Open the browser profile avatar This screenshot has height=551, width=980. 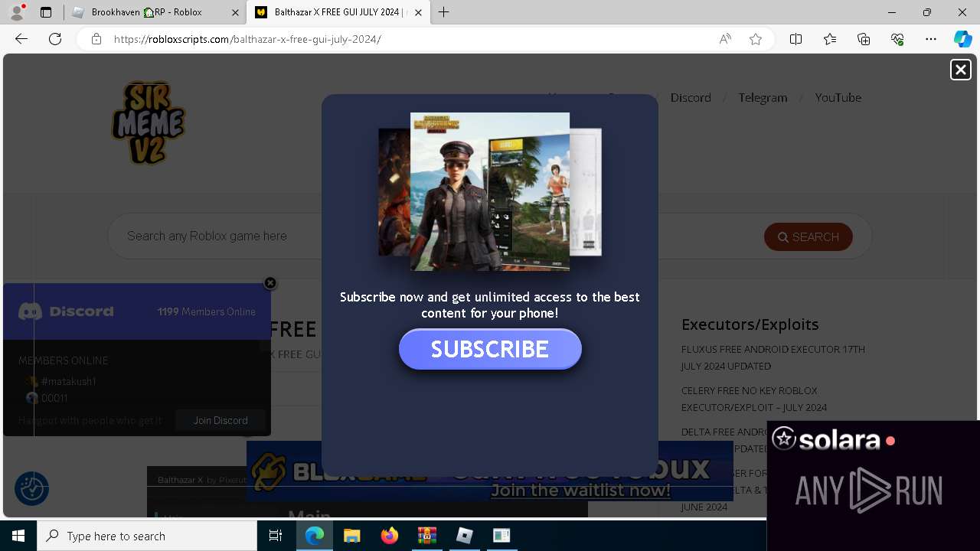(x=17, y=12)
